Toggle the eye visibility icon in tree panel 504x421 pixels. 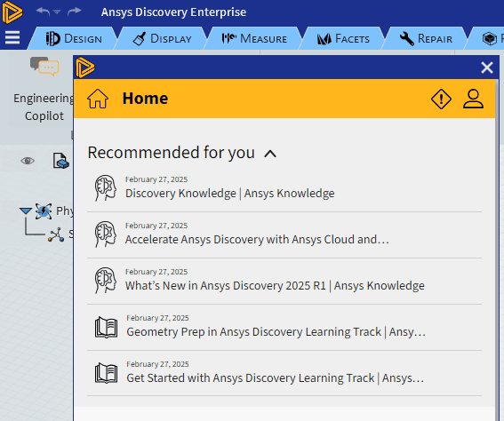[28, 161]
